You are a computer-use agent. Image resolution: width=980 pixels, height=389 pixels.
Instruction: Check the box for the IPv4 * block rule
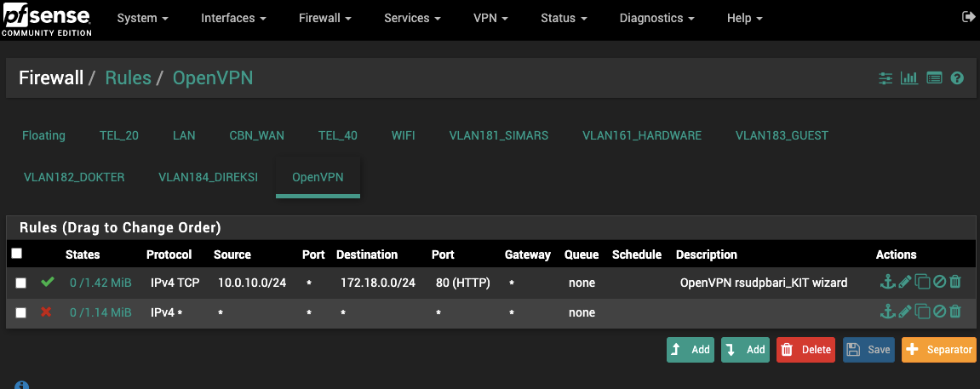pyautogui.click(x=20, y=312)
